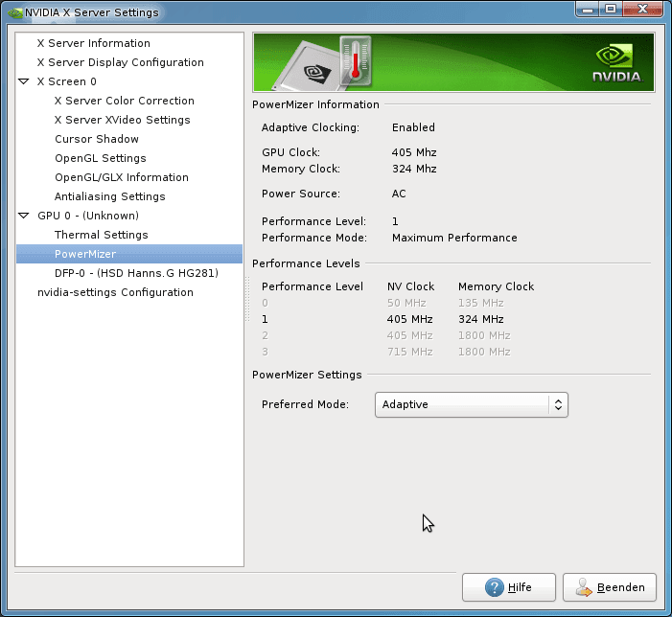The image size is (672, 617).
Task: Show OpenGL/GLX Information
Action: 122,177
